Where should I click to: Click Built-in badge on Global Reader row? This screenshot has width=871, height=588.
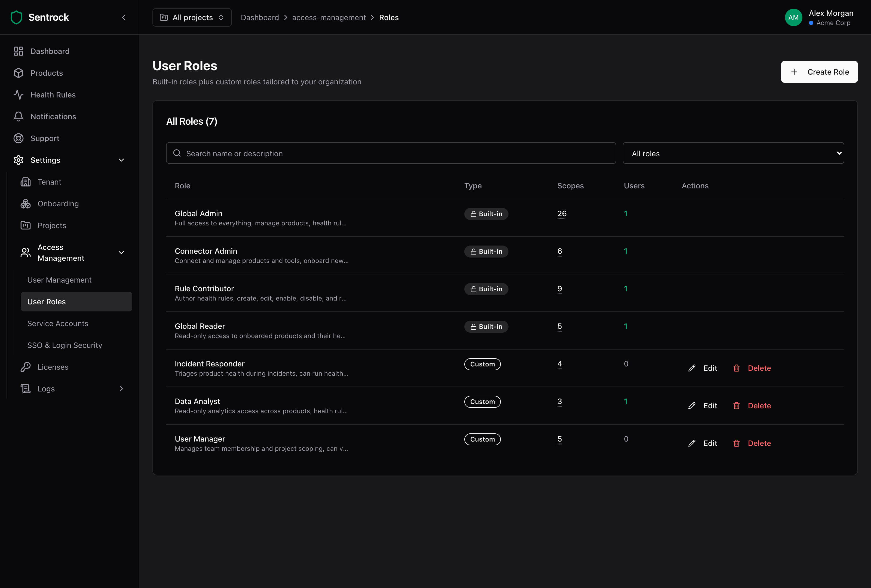coord(486,327)
